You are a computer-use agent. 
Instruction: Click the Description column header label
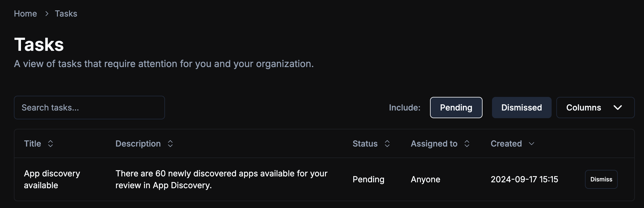[138, 144]
